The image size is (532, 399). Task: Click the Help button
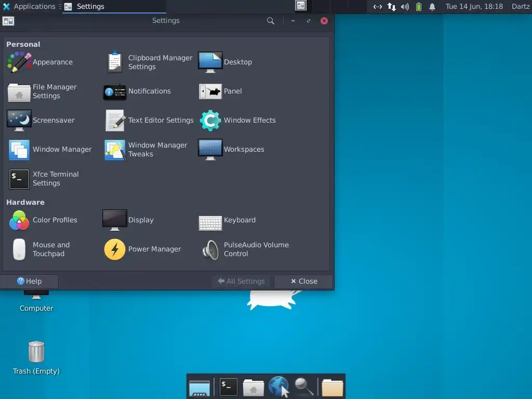(x=29, y=281)
